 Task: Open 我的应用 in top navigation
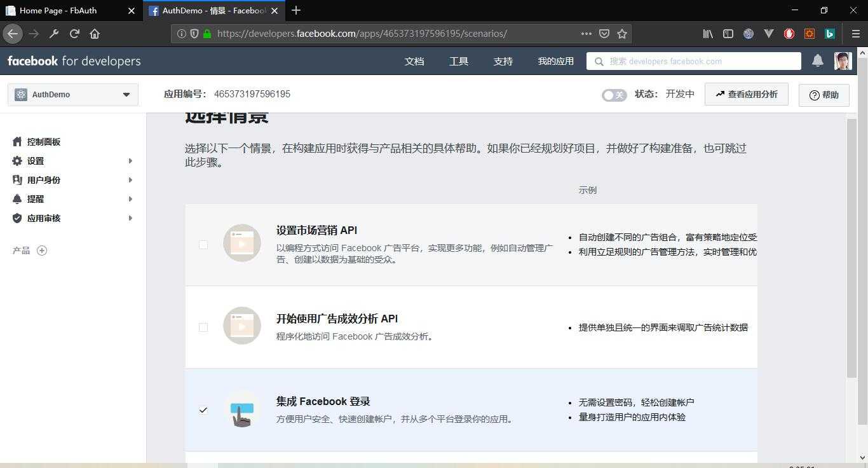coord(556,61)
